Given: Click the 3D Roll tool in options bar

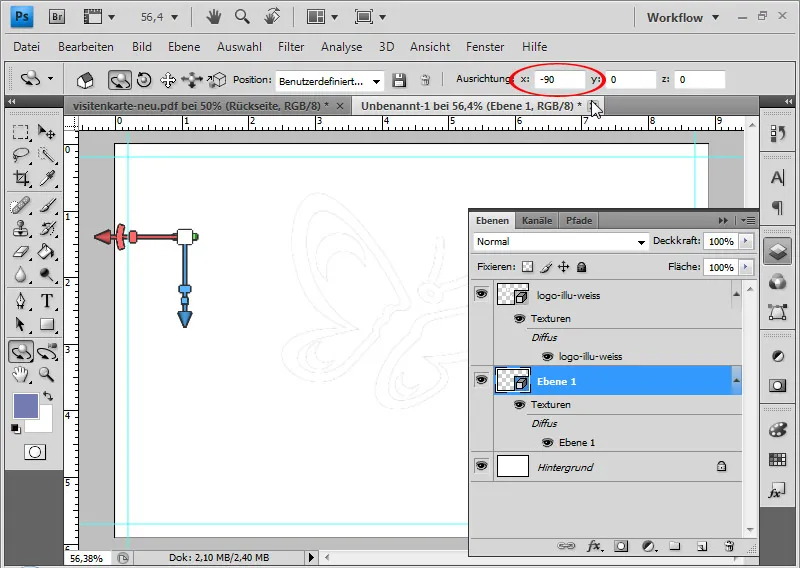Looking at the screenshot, I should [x=144, y=80].
